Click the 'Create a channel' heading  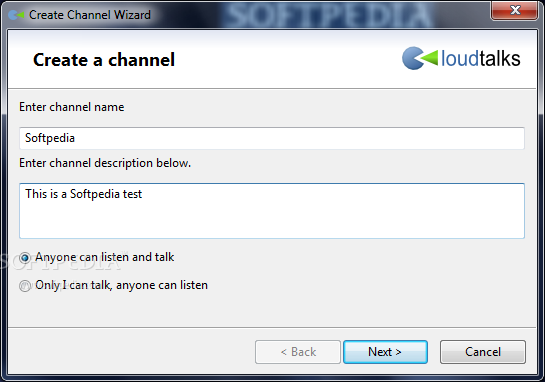[104, 60]
